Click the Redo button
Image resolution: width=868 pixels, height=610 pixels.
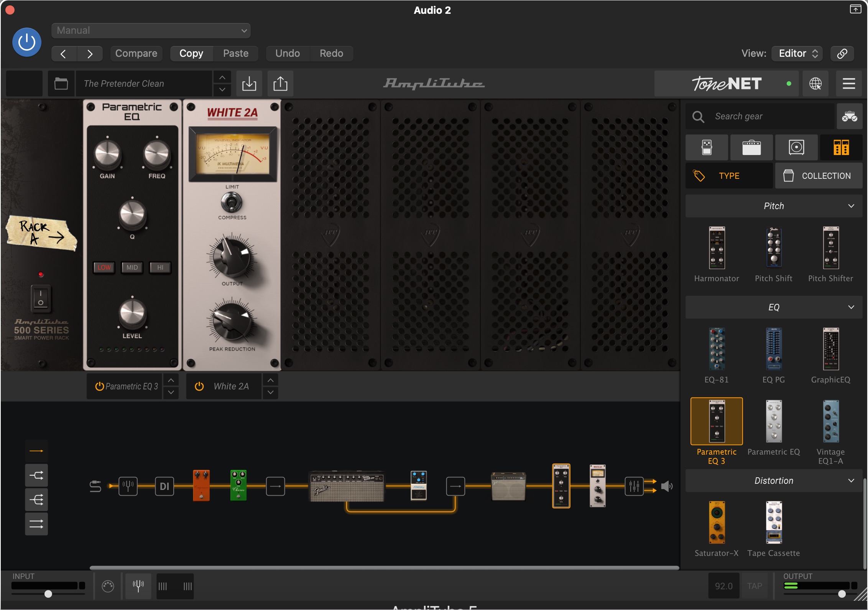331,53
